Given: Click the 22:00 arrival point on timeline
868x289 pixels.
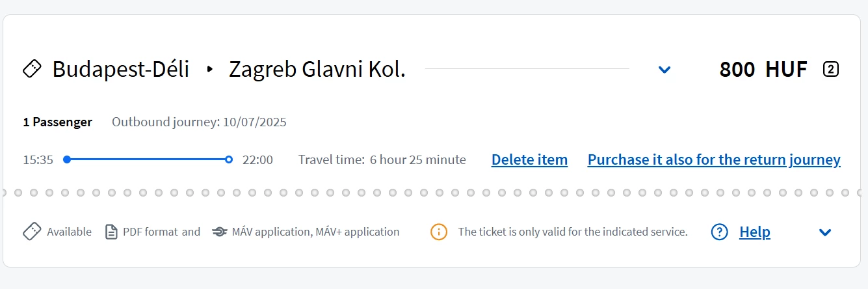Looking at the screenshot, I should [x=229, y=159].
